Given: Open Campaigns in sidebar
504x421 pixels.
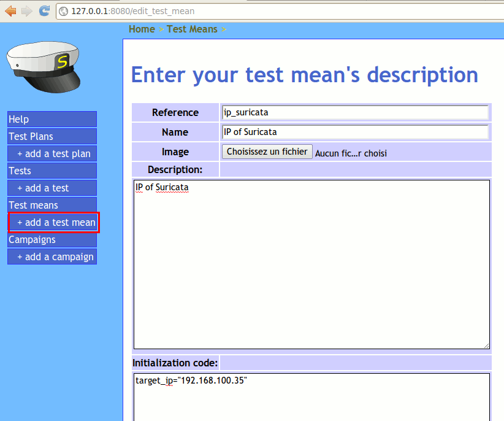Looking at the screenshot, I should [x=52, y=239].
